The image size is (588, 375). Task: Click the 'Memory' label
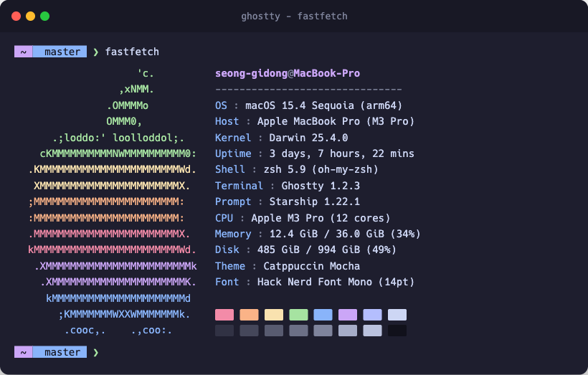[x=233, y=234]
